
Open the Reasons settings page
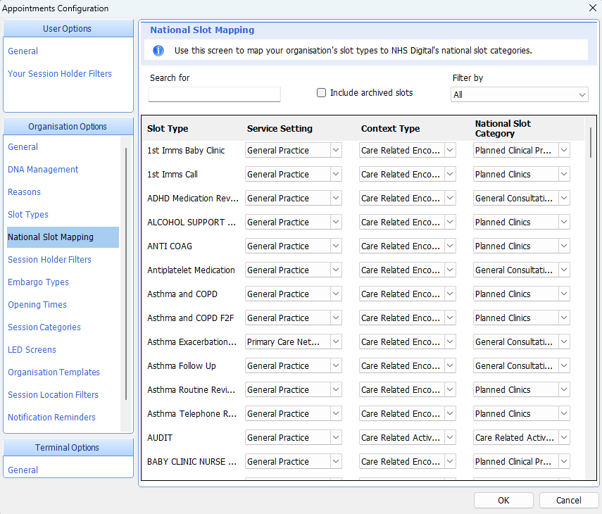click(24, 192)
